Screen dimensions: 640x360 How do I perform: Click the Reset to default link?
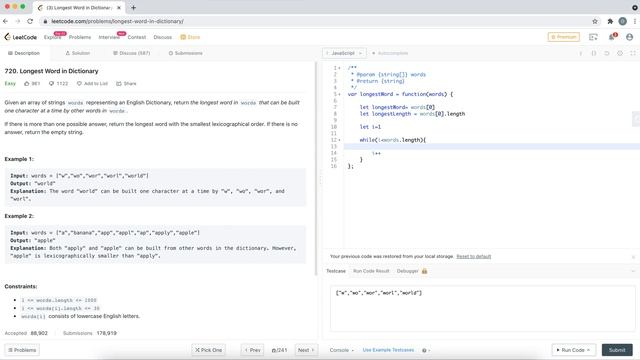(x=474, y=257)
